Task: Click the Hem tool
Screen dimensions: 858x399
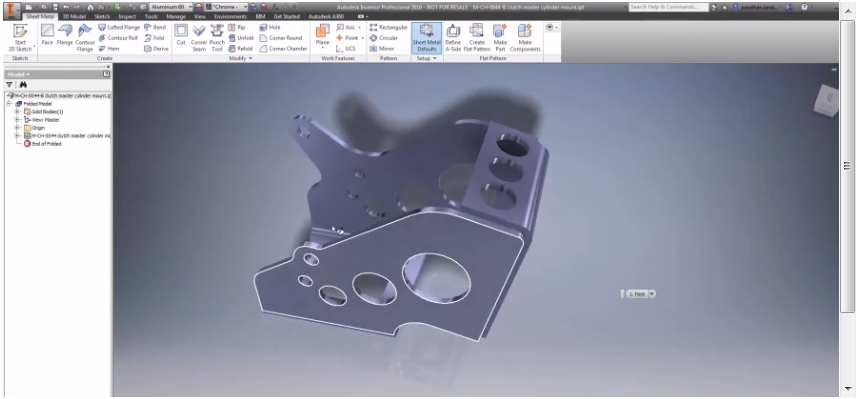Action: point(109,49)
